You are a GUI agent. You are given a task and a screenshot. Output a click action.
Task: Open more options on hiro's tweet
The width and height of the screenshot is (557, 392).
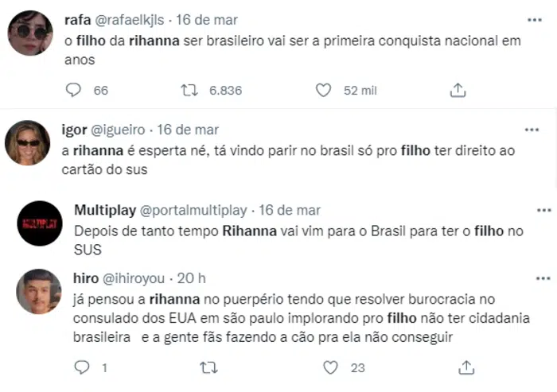click(x=544, y=278)
